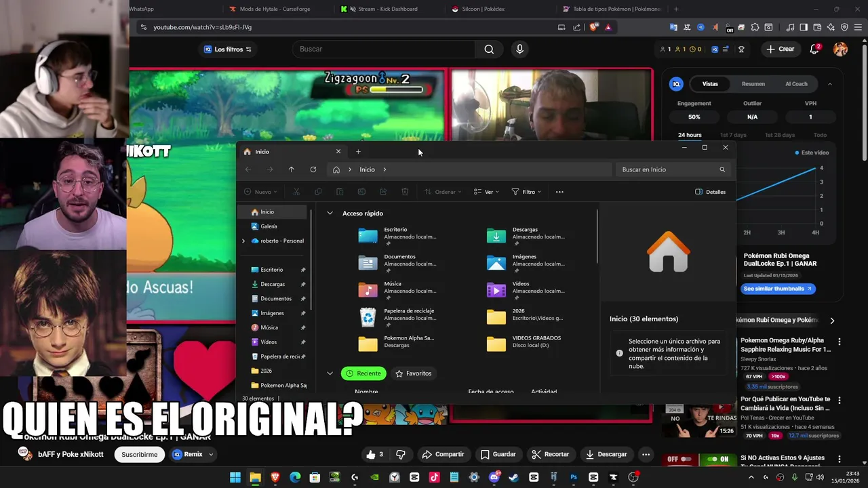
Task: Click the YouTube search magnifier button
Action: (x=489, y=49)
